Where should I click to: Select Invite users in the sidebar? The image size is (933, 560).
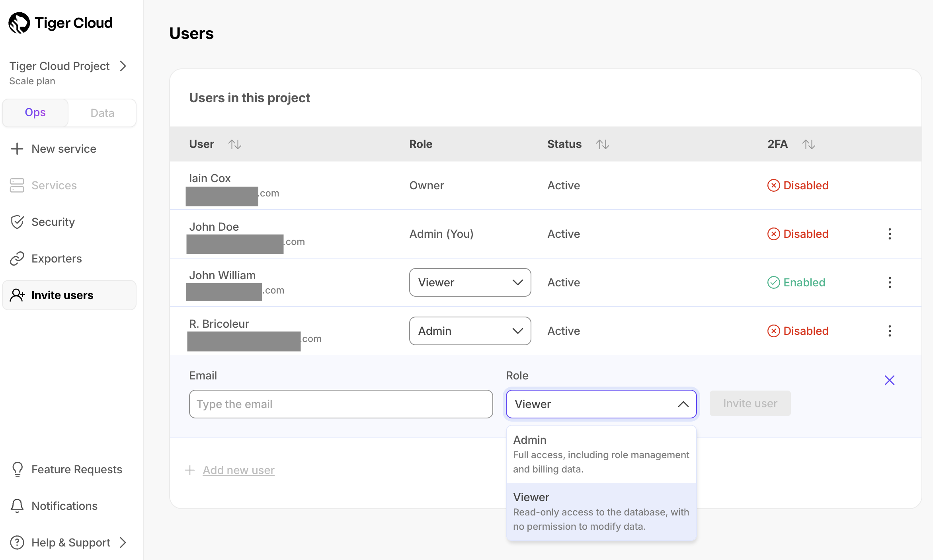pos(69,295)
